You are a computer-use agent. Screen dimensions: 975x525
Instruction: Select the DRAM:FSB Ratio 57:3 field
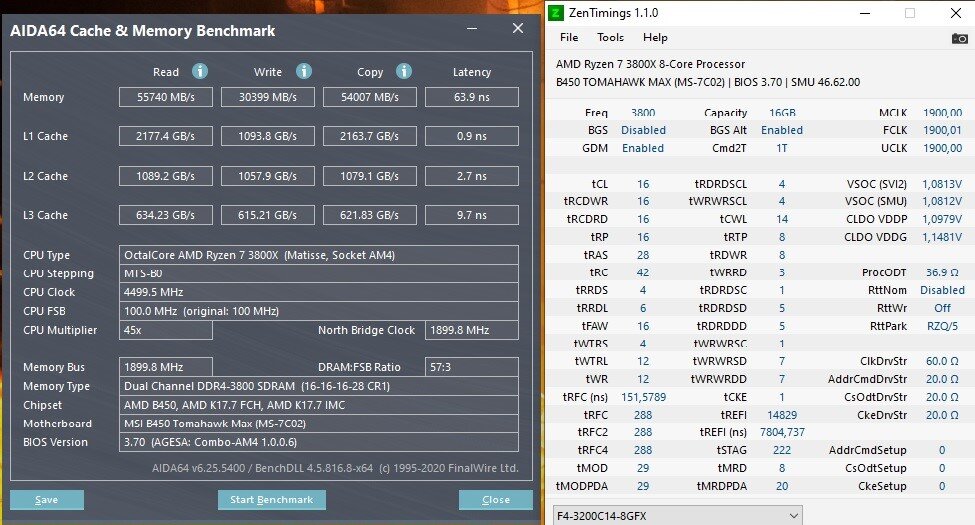point(472,367)
